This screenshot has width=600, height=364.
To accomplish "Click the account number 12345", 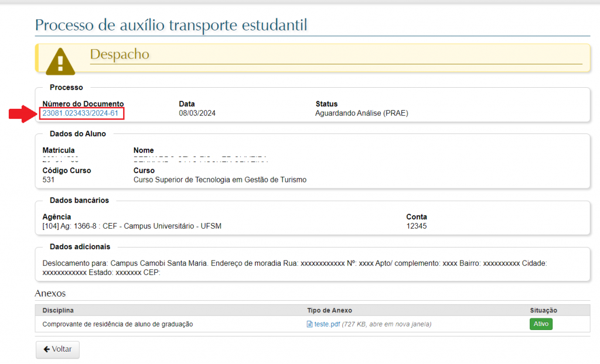I will click(x=417, y=226).
